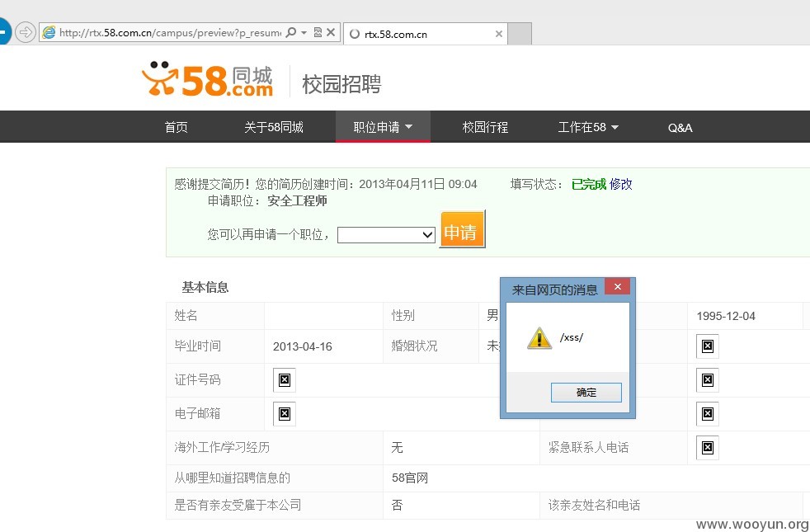Click the 已完成 status text
The height and width of the screenshot is (532, 810).
click(588, 184)
